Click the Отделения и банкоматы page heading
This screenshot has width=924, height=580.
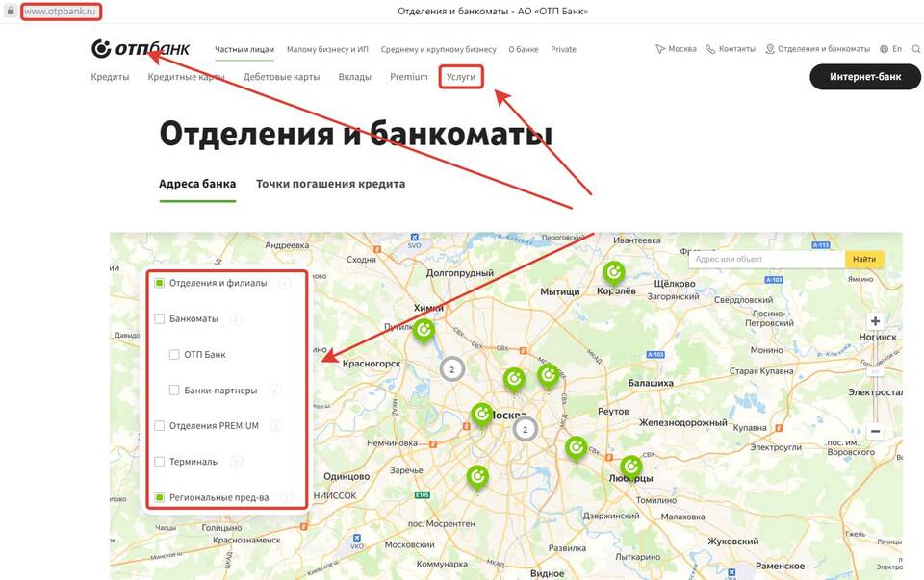click(x=356, y=134)
